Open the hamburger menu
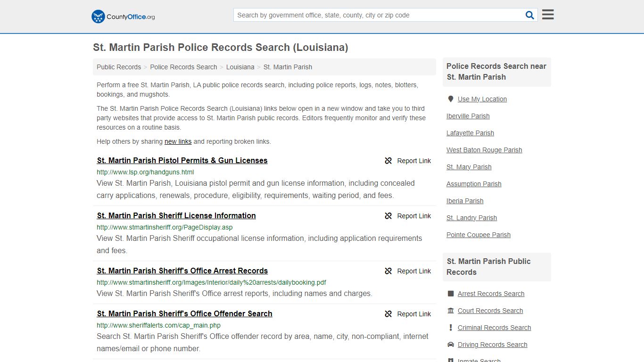The height and width of the screenshot is (362, 644). pos(548,15)
